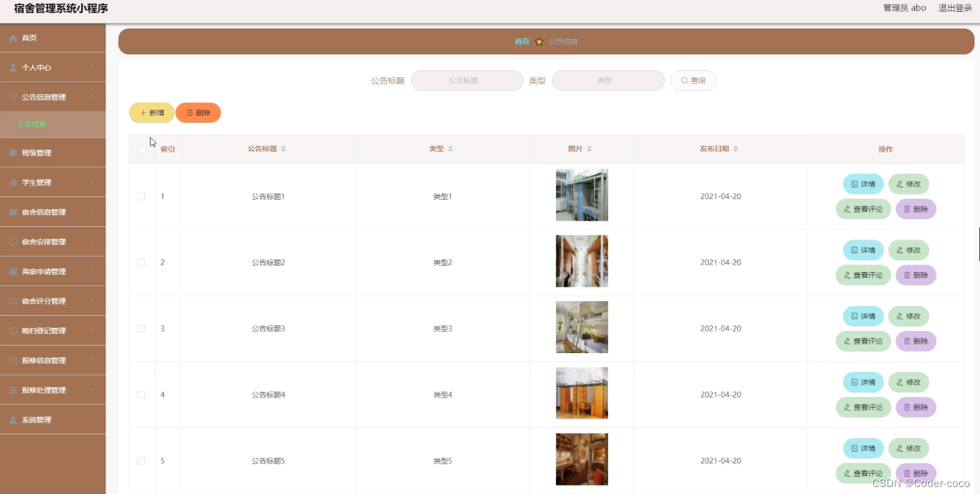
Task: Click the person icon next to 个人中心
Action: (x=13, y=68)
